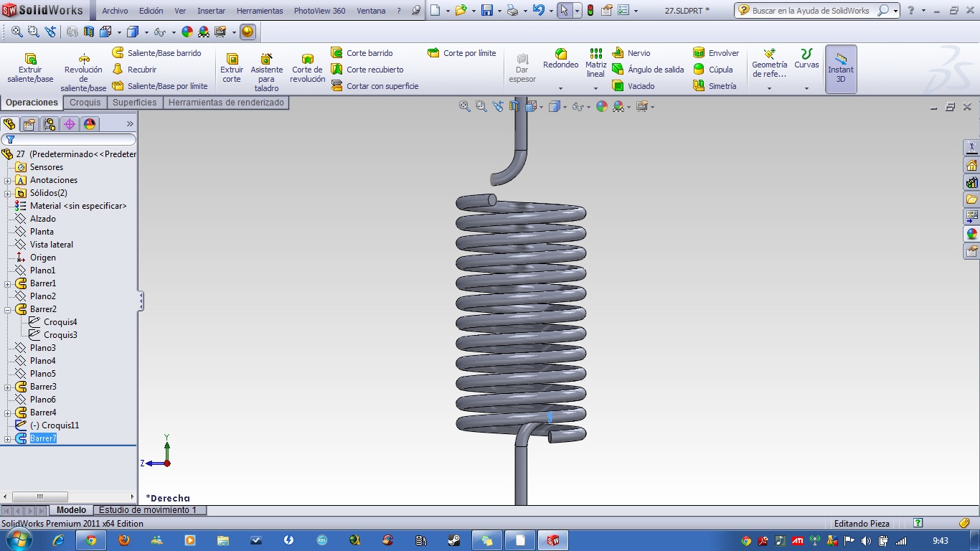Open the Herramientas menu
Viewport: 980px width, 551px height.
(259, 11)
